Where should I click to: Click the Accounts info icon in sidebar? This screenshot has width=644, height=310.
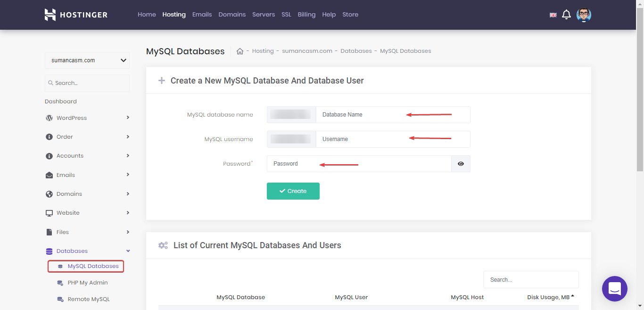49,156
